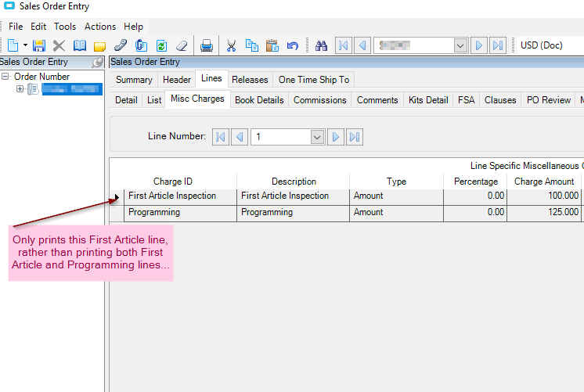Open the Commissions sub-tab

click(319, 100)
